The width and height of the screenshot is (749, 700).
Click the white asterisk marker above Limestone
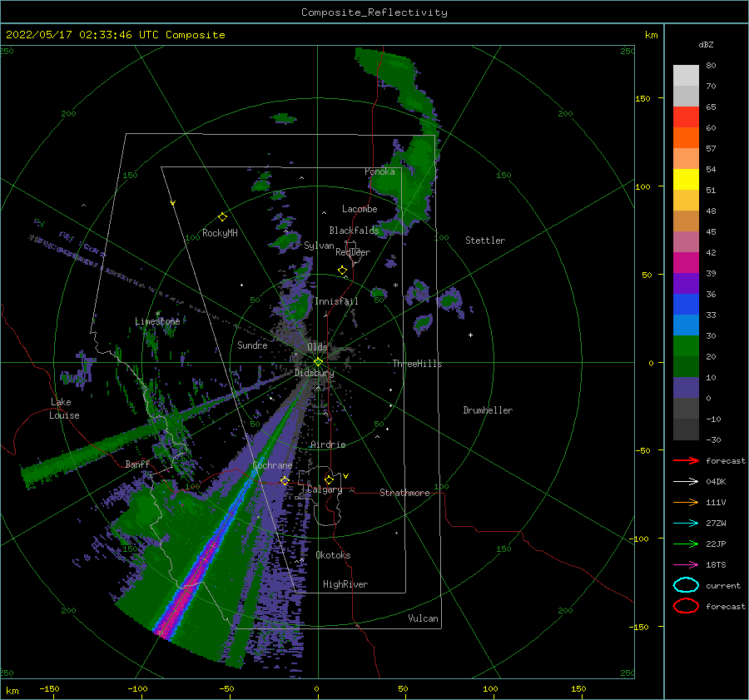[x=157, y=314]
